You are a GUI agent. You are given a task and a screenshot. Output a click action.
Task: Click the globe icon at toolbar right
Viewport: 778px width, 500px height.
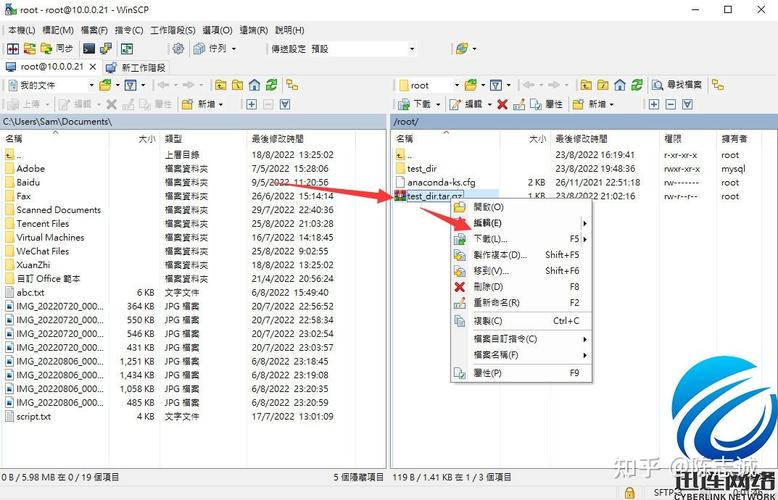[462, 49]
